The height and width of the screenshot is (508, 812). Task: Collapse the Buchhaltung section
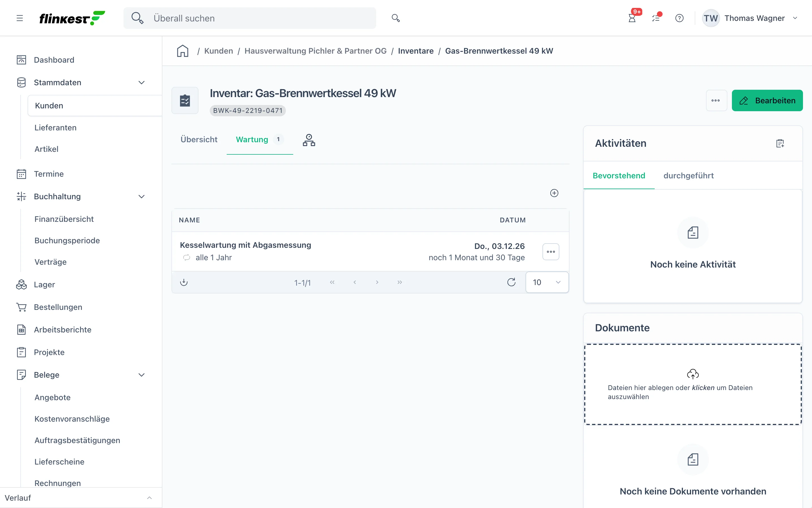click(142, 196)
